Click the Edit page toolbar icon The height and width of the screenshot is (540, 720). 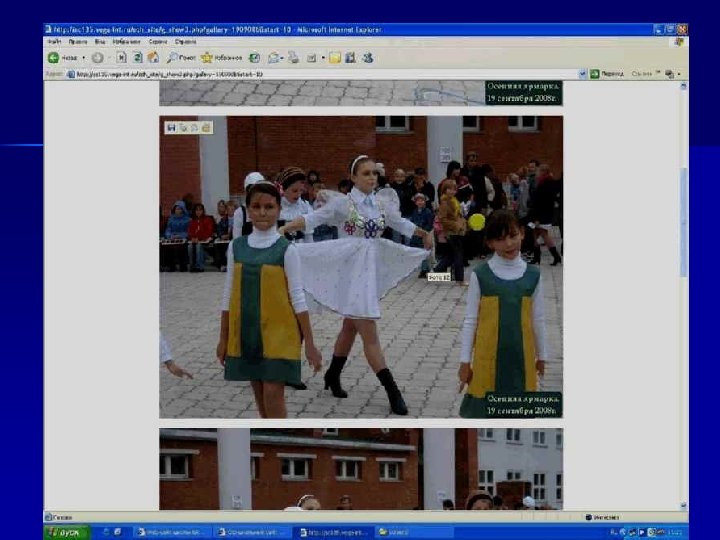click(x=312, y=58)
